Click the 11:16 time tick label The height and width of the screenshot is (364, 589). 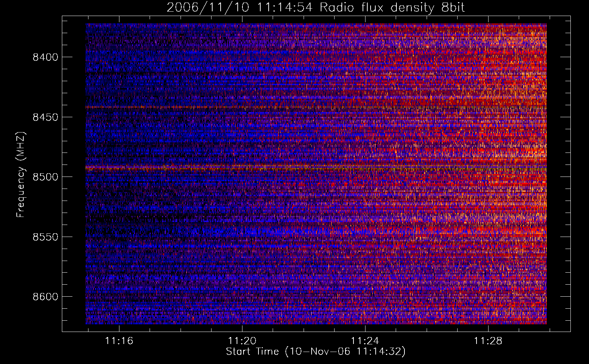(x=119, y=341)
